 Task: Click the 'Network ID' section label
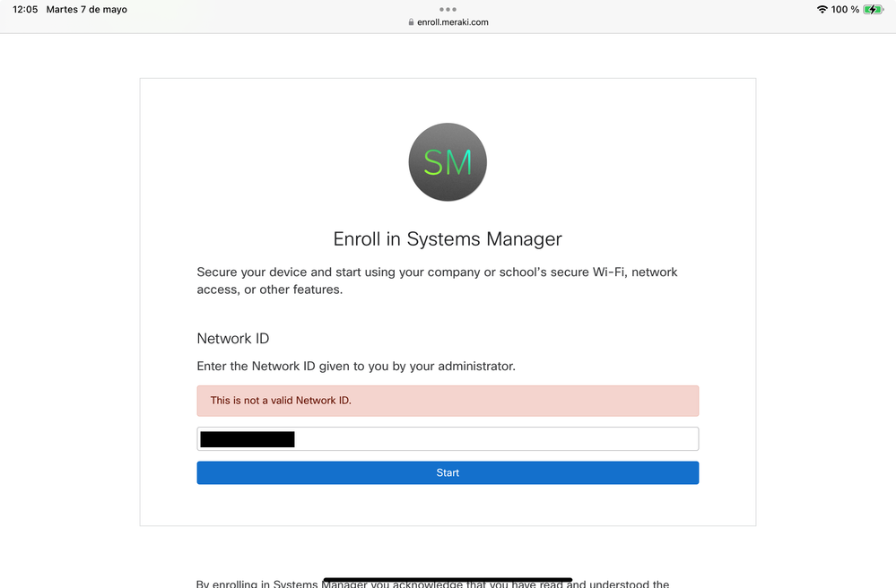[x=233, y=339]
